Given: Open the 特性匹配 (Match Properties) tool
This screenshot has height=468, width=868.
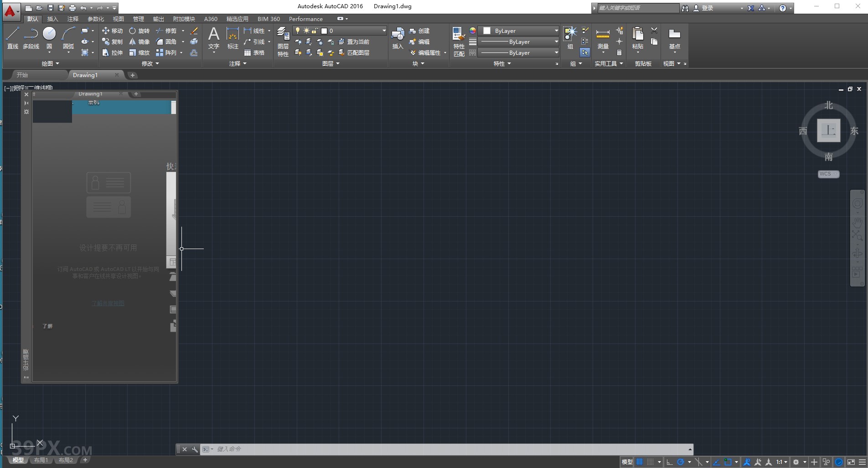Looking at the screenshot, I should [458, 41].
